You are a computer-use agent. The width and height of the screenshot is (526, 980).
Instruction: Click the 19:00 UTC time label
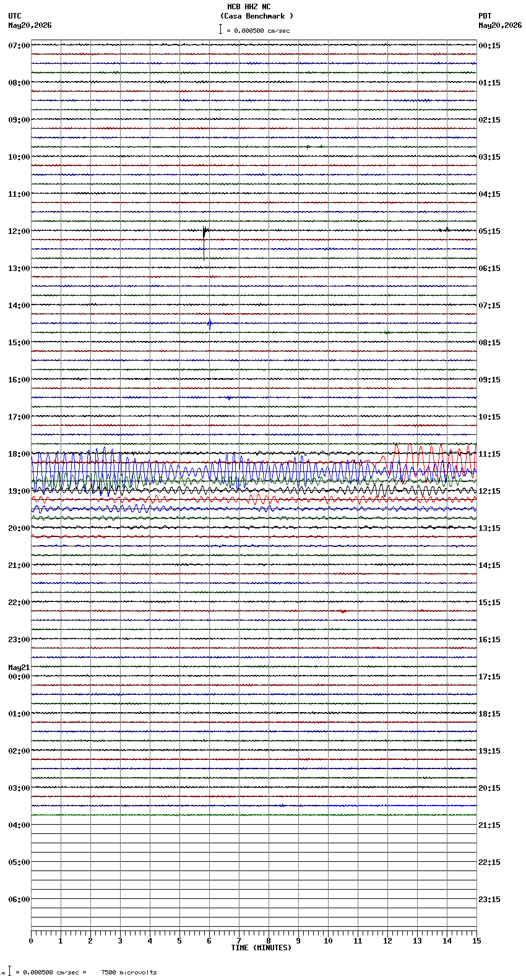pos(19,491)
